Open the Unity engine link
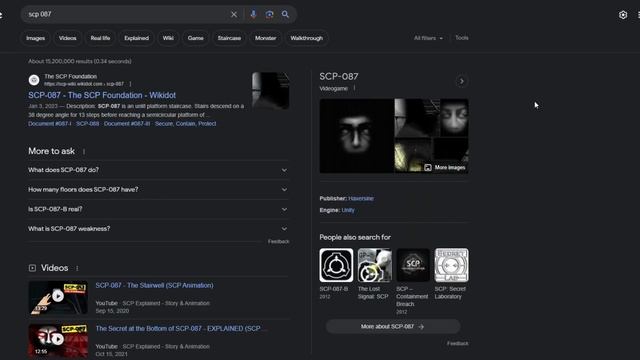 [x=348, y=210]
